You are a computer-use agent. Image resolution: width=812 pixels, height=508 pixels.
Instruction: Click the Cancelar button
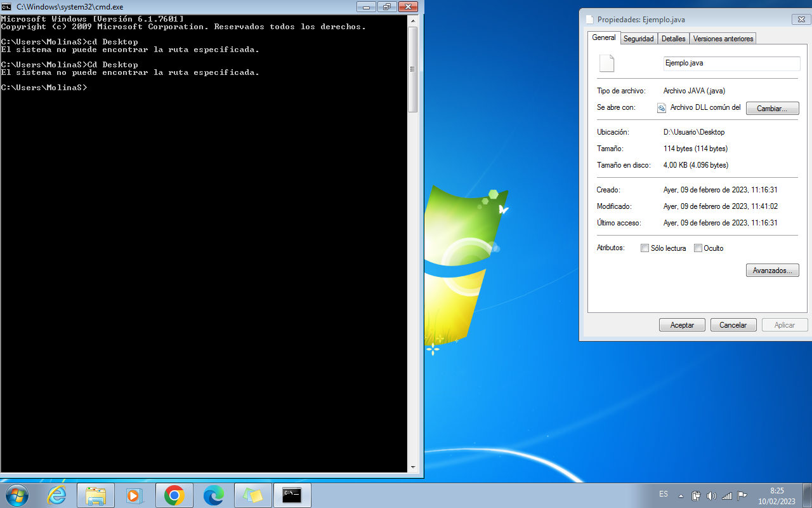733,325
